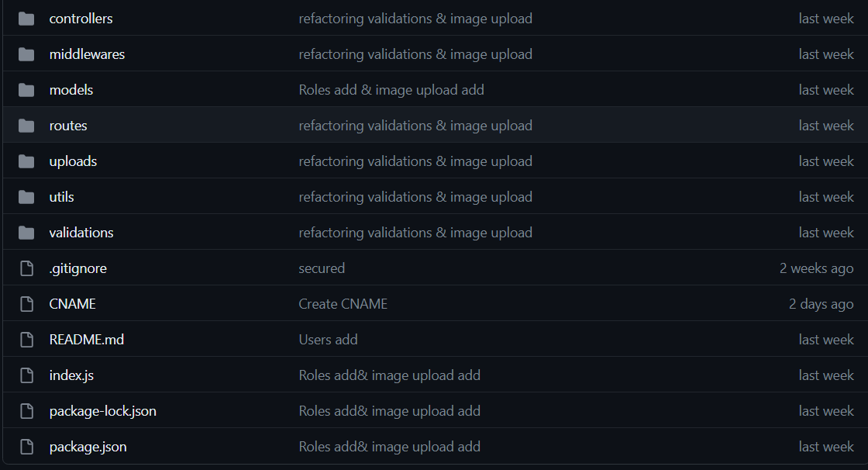Open the utils folder

(x=62, y=197)
